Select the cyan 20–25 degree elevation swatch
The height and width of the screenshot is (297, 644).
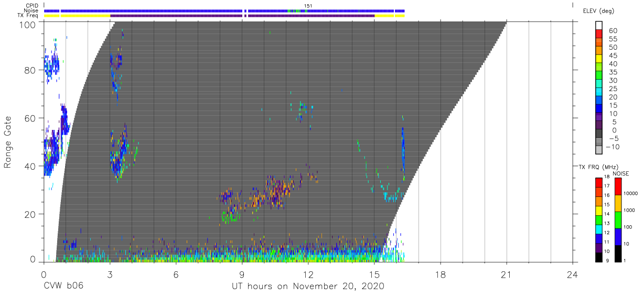click(599, 93)
